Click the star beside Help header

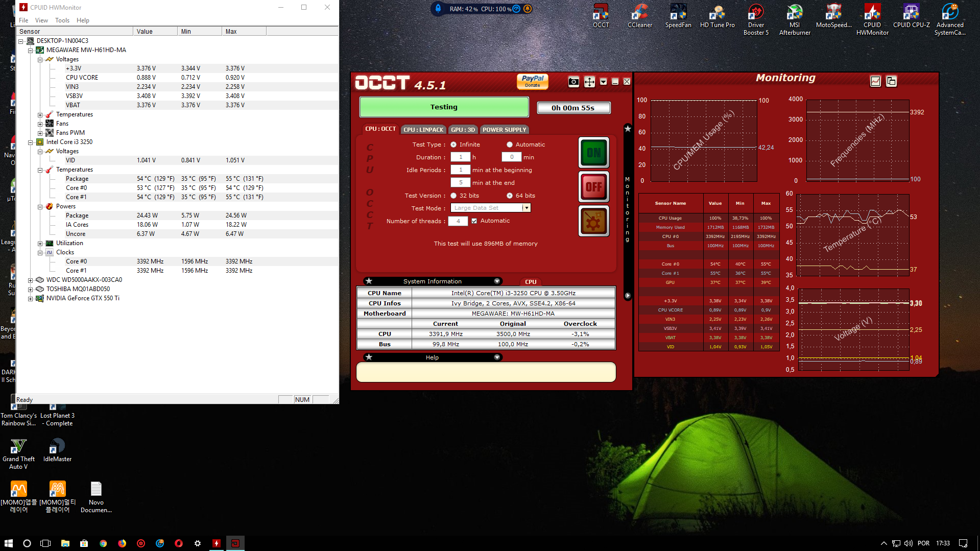click(369, 357)
